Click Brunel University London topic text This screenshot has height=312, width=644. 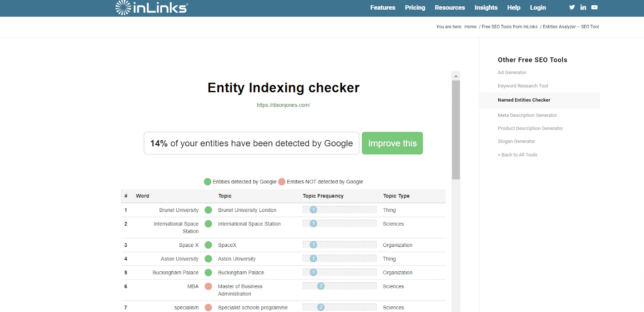(x=247, y=210)
